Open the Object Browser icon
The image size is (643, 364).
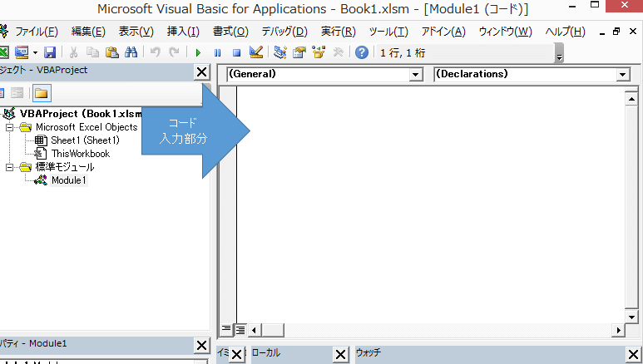click(x=319, y=52)
